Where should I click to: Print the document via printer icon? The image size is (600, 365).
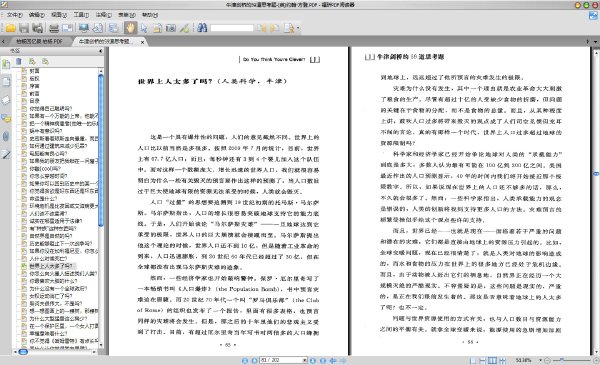point(54,28)
